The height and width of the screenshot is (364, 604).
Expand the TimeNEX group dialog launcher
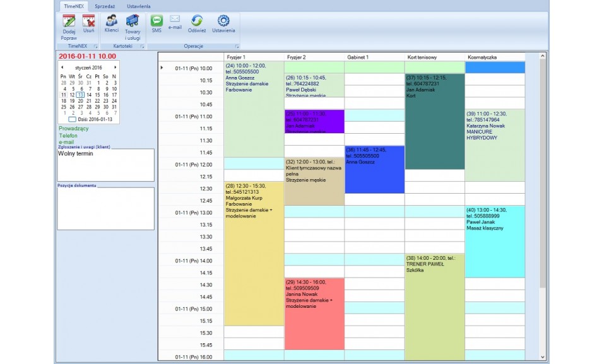96,47
